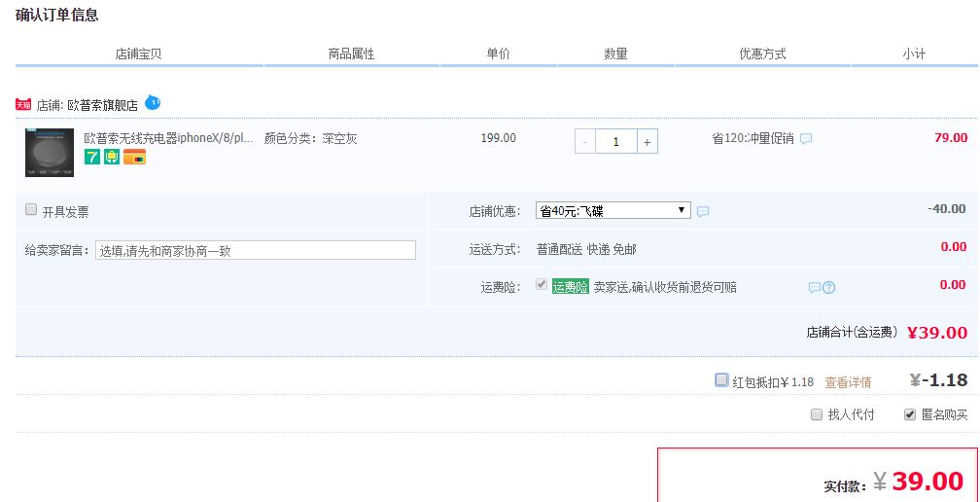Click the question mark help icon
Image resolution: width=980 pixels, height=502 pixels.
[x=828, y=288]
